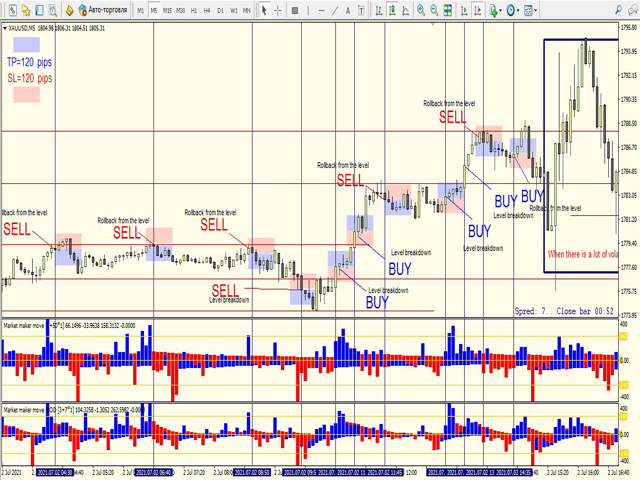Expand the XAUUSD,M5 chart menu triangle
Screen dimensions: 640x480
pos(5,28)
